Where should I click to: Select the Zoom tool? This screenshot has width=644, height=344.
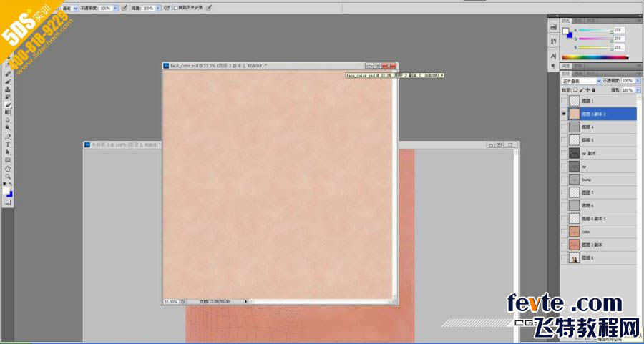[8, 177]
